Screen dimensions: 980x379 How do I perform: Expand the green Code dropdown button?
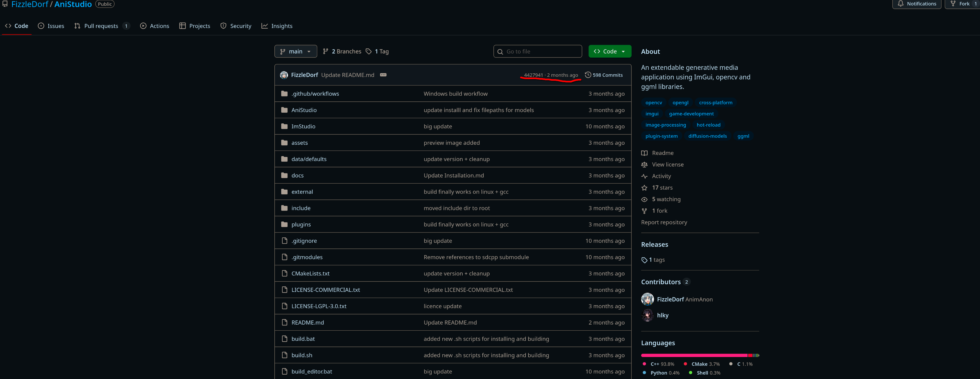(609, 51)
